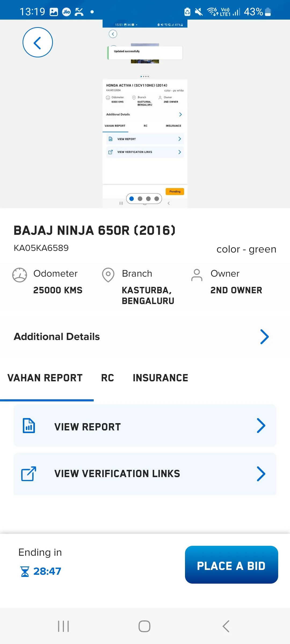290x644 pixels.
Task: Tap the 25000 KMS odometer value
Action: [58, 290]
